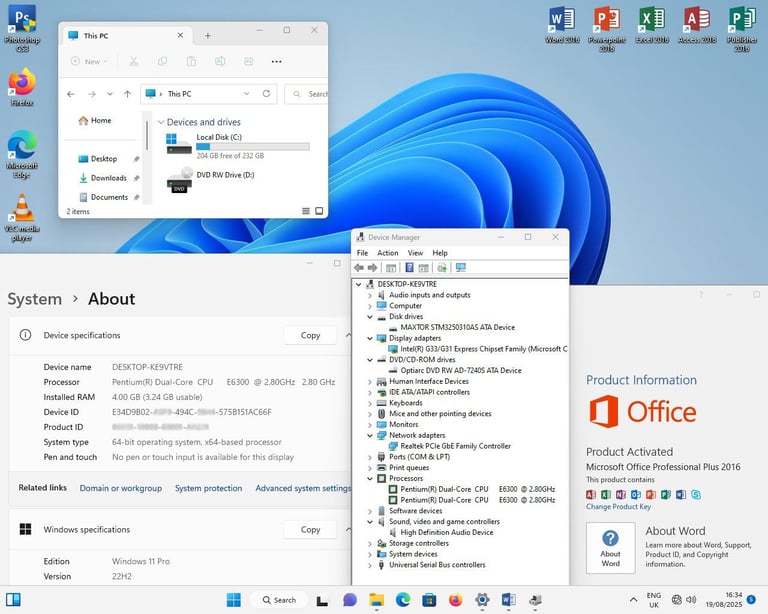The width and height of the screenshot is (768, 614).
Task: Open VLC media player desktop shortcut
Action: click(x=22, y=217)
